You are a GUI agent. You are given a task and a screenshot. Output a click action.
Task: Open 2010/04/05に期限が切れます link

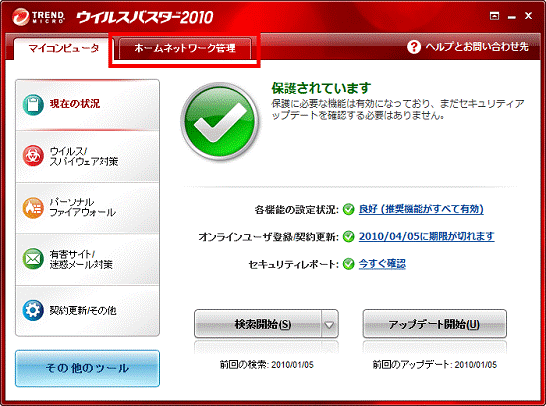point(427,236)
